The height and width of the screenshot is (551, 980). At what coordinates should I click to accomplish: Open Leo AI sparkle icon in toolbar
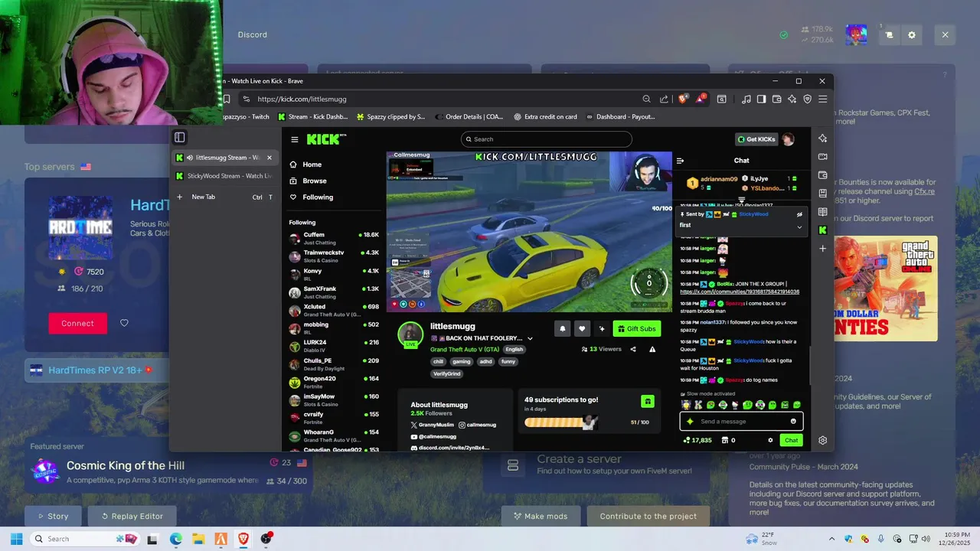click(792, 99)
